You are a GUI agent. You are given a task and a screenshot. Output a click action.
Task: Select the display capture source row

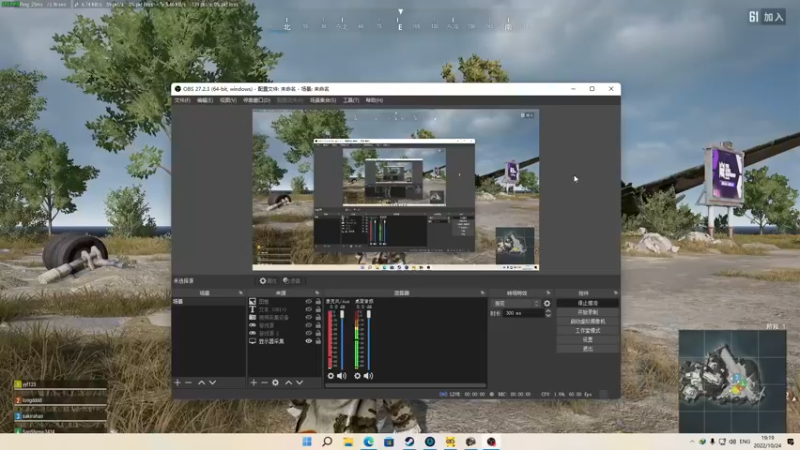(285, 341)
